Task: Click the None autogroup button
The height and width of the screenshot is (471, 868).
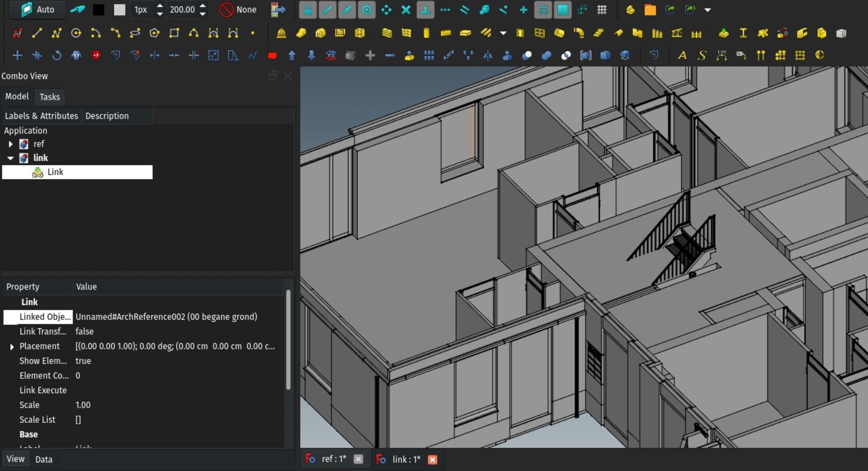Action: (238, 9)
